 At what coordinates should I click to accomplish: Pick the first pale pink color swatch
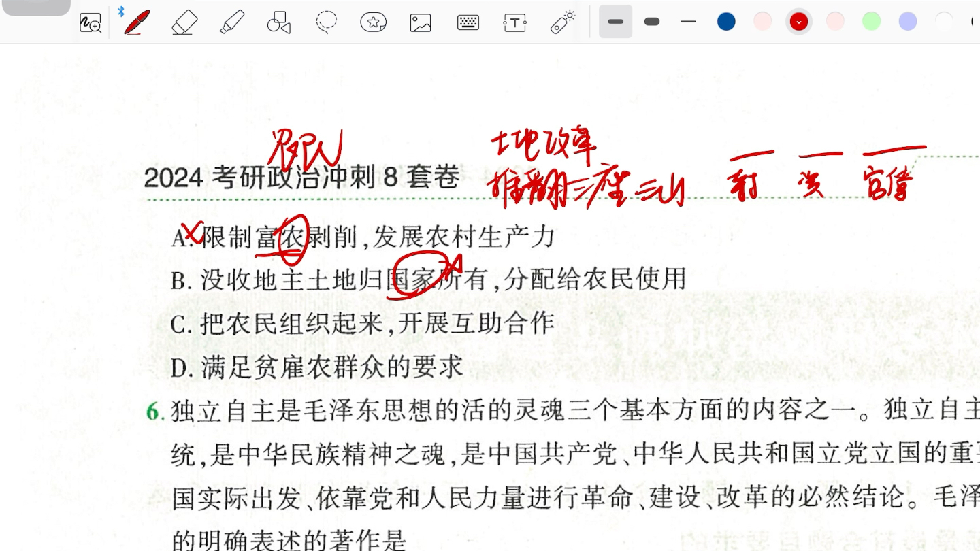pyautogui.click(x=763, y=22)
